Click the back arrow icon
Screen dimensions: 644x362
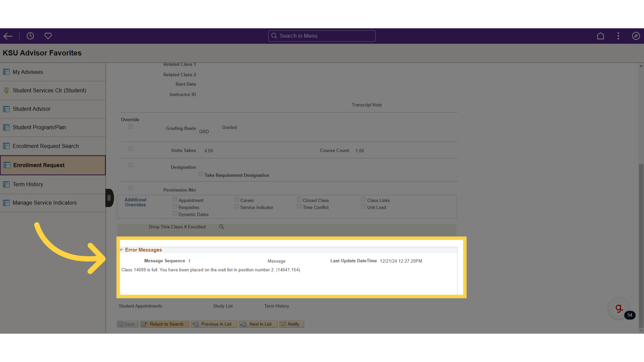8,36
